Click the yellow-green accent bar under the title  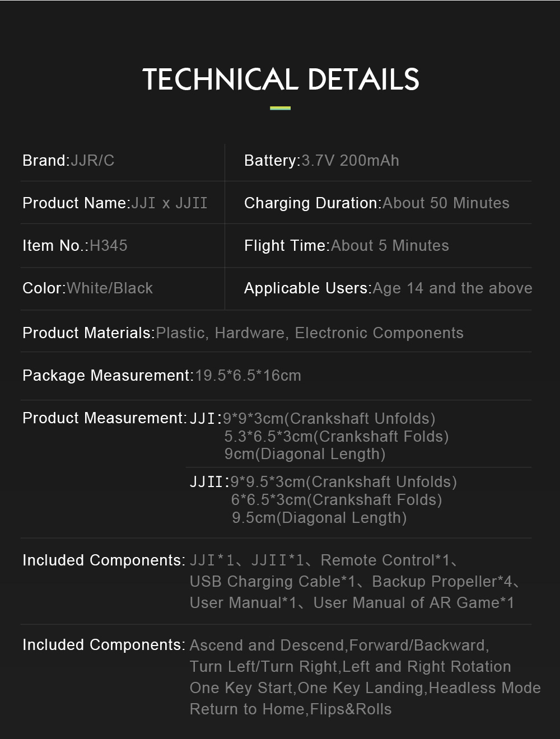[280, 108]
